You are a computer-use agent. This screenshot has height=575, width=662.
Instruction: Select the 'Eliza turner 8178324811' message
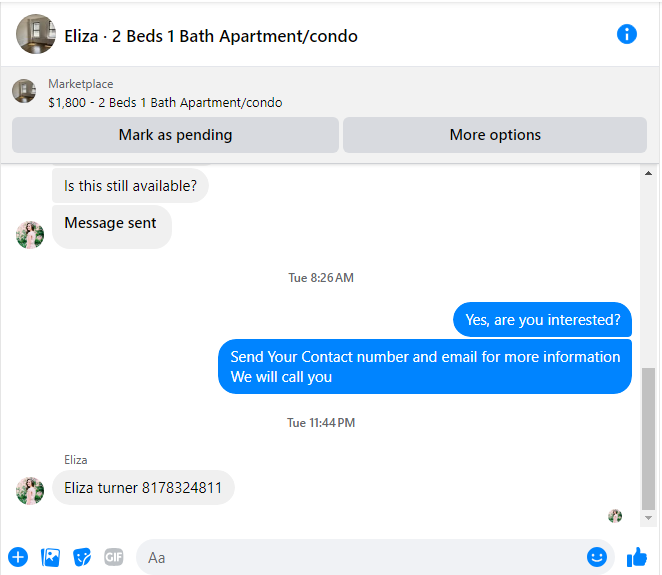coord(143,488)
